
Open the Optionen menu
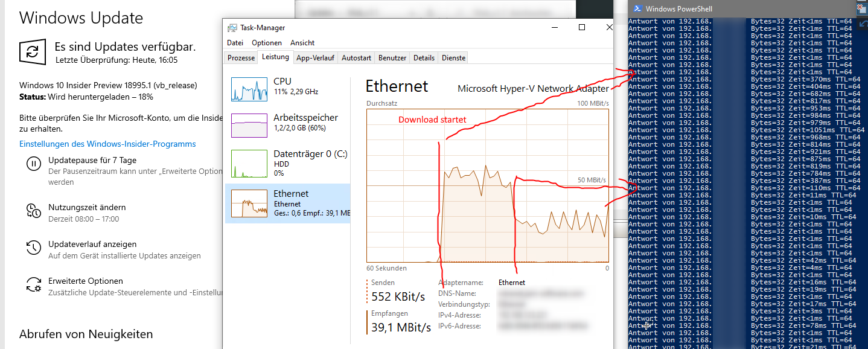pos(267,43)
